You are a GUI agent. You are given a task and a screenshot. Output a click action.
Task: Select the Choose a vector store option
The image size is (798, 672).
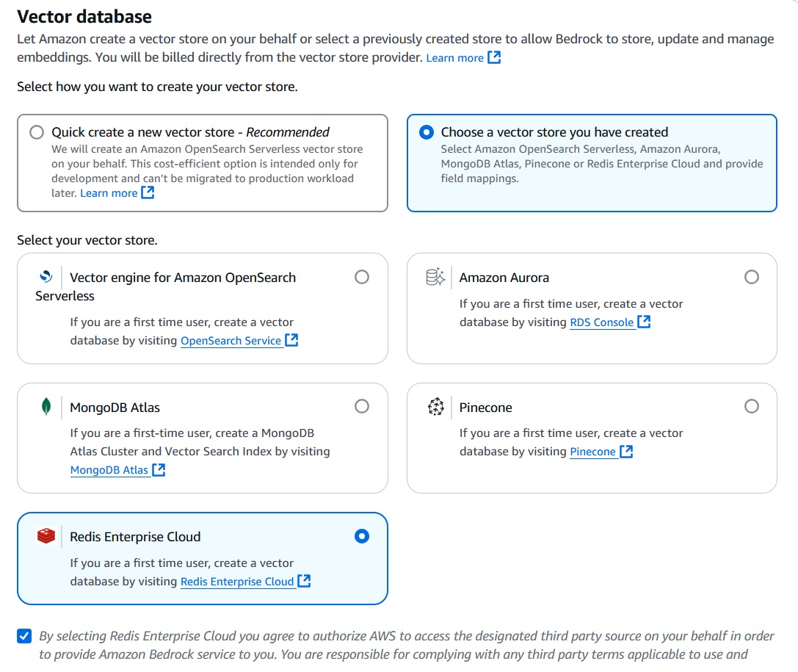(x=427, y=132)
